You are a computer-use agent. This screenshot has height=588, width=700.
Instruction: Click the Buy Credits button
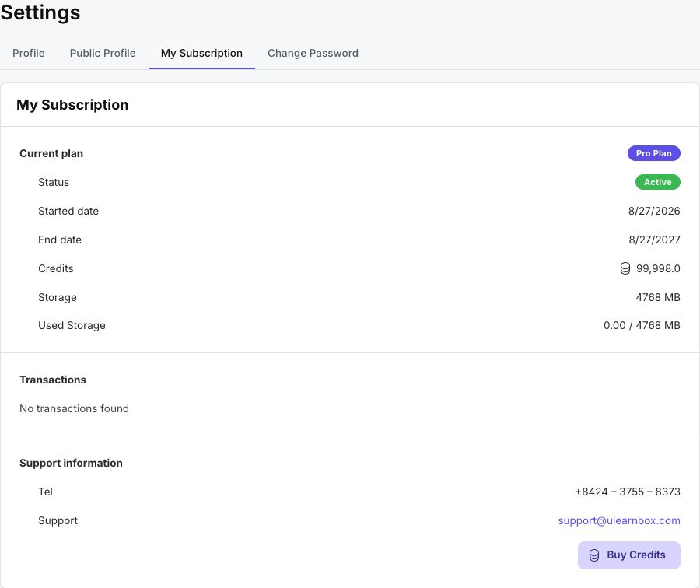pos(629,555)
